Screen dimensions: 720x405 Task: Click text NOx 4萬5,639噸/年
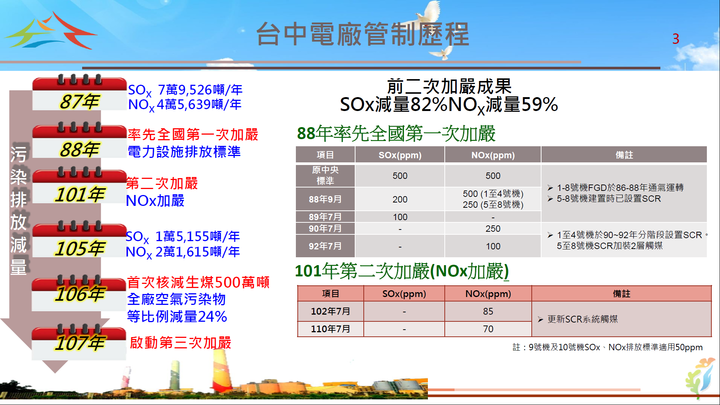185,105
